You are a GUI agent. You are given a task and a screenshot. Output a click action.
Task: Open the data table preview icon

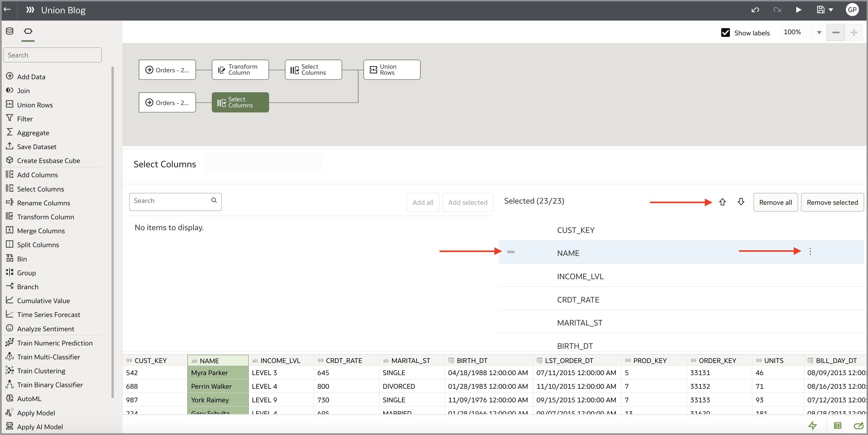pos(838,426)
